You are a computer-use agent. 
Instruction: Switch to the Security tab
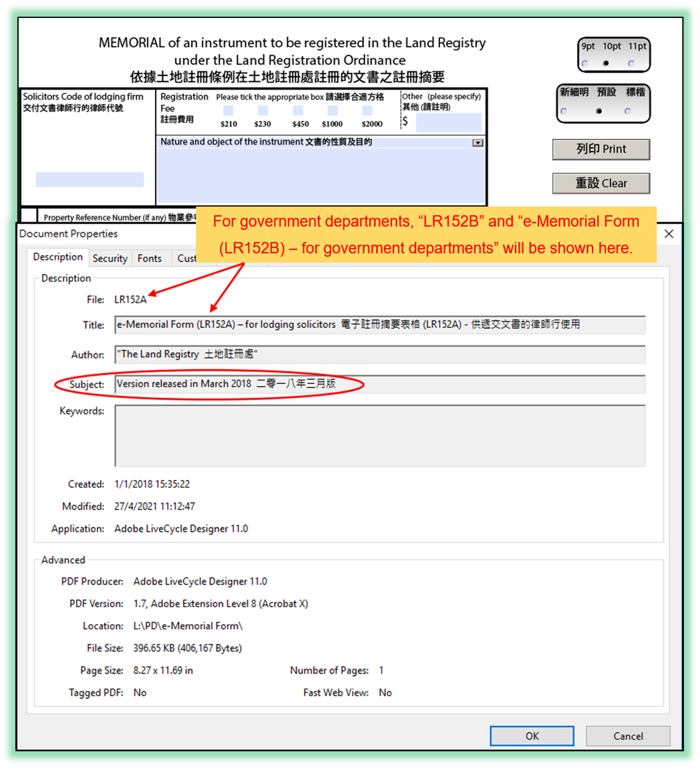point(110,258)
